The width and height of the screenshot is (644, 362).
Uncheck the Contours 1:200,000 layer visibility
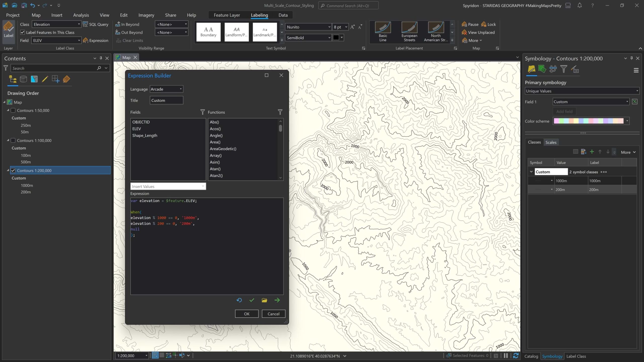[x=13, y=170]
